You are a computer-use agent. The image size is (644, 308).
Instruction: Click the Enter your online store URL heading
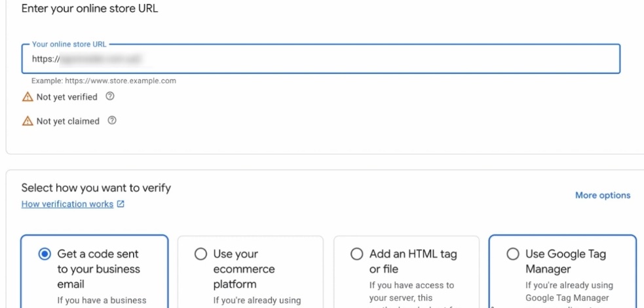90,9
